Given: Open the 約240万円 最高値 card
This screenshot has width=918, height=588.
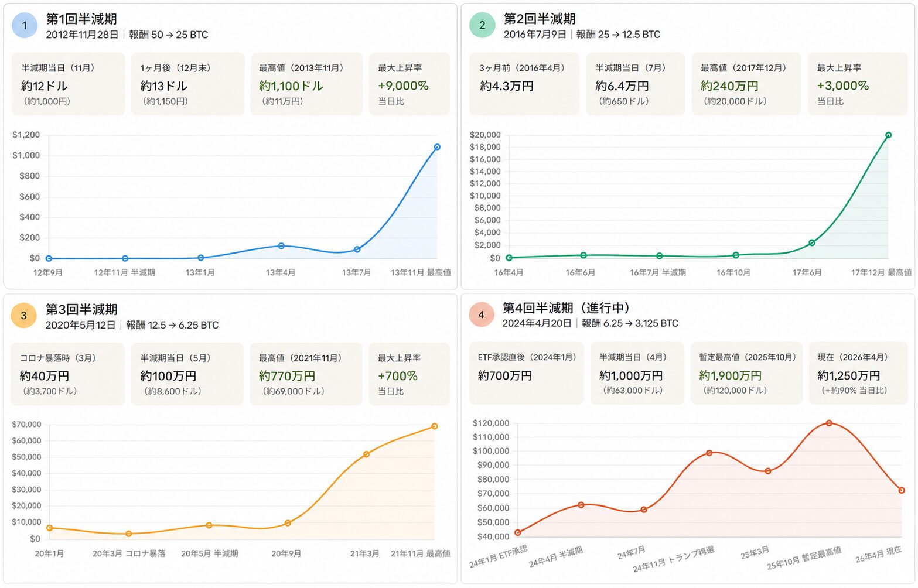Looking at the screenshot, I should click(746, 84).
